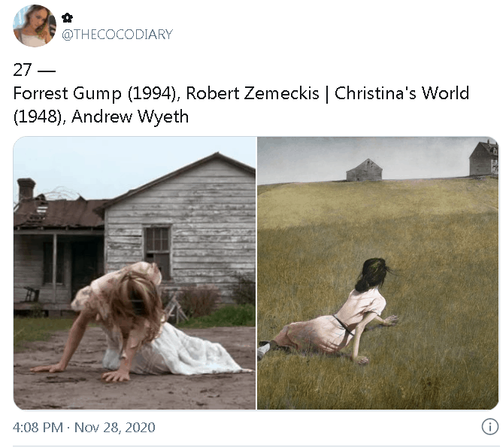Click the profile avatar photo
This screenshot has height=448, width=503.
tap(35, 26)
